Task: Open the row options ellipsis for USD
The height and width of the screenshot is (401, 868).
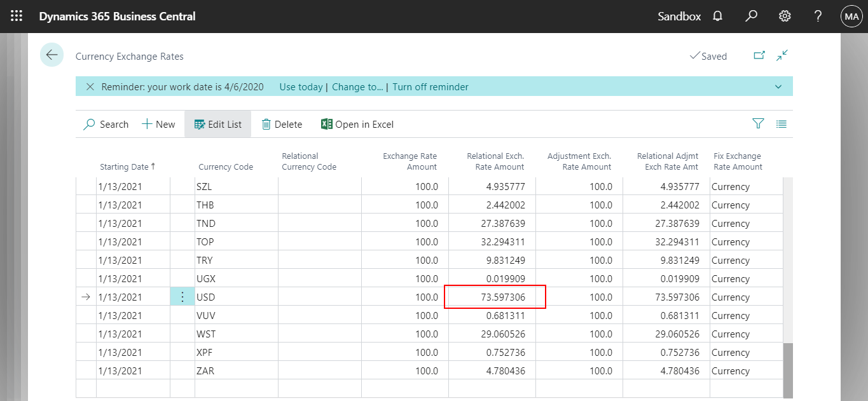Action: click(183, 296)
